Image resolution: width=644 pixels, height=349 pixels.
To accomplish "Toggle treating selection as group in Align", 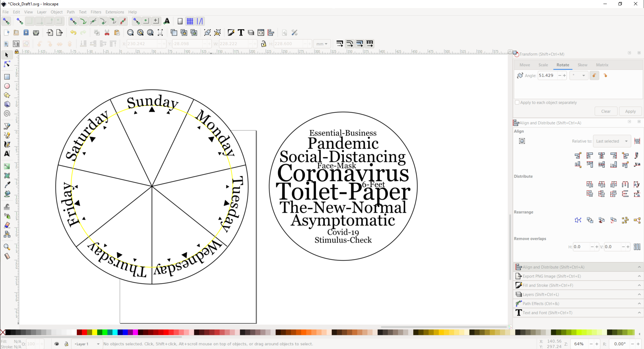I will [522, 141].
